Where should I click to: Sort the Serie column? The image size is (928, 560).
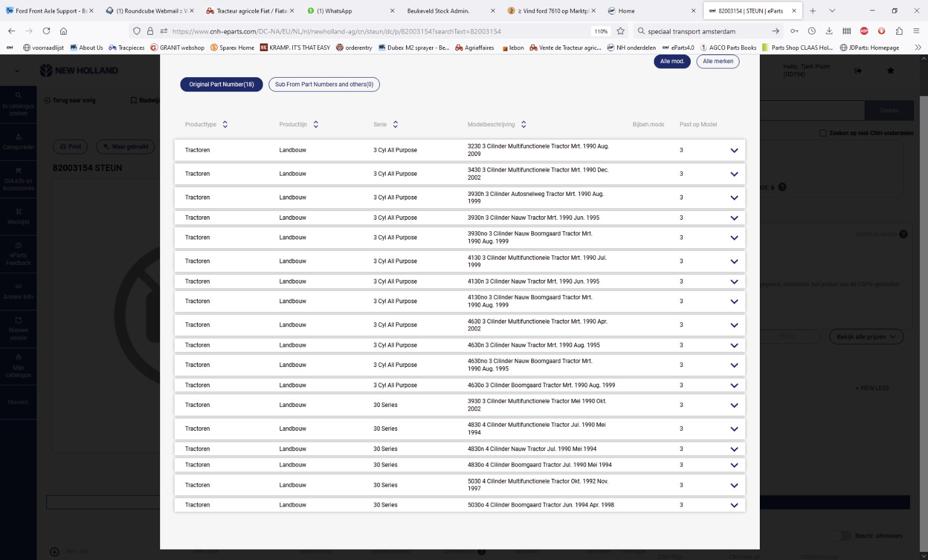[x=396, y=125]
